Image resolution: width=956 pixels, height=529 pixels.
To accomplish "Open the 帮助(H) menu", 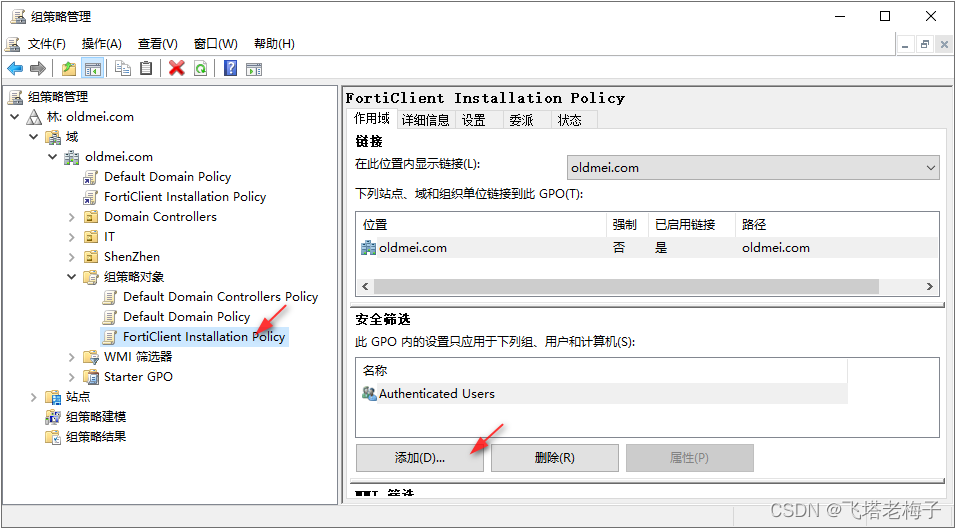I will click(274, 44).
